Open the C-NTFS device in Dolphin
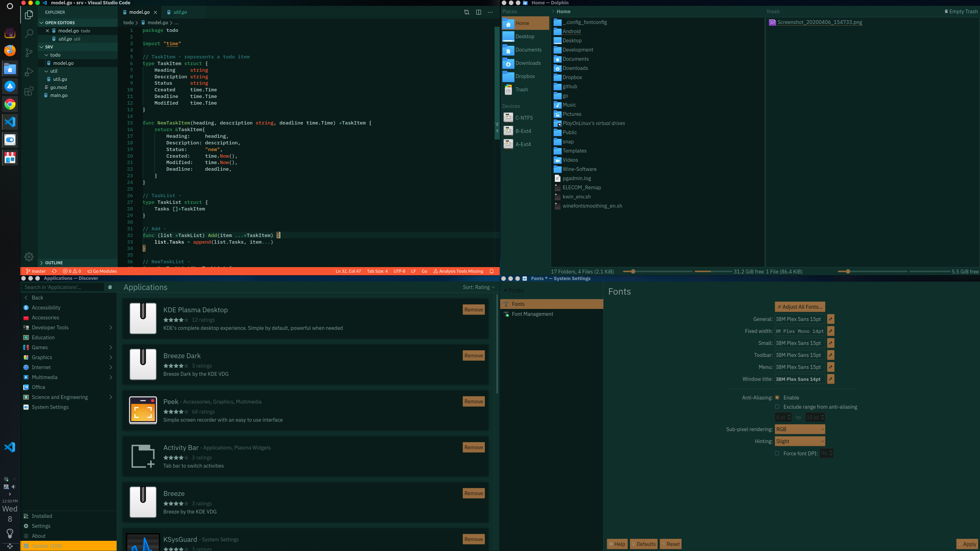Viewport: 980px width, 551px height. 525,118
